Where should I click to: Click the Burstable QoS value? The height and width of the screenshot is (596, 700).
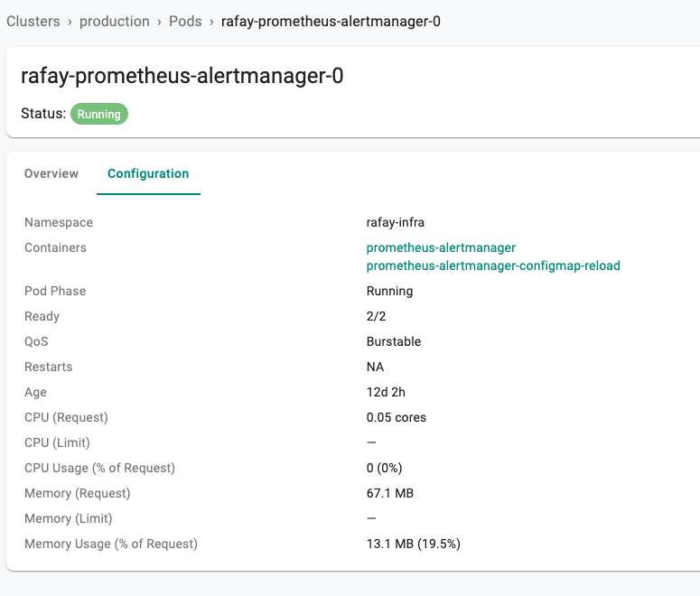pos(394,341)
